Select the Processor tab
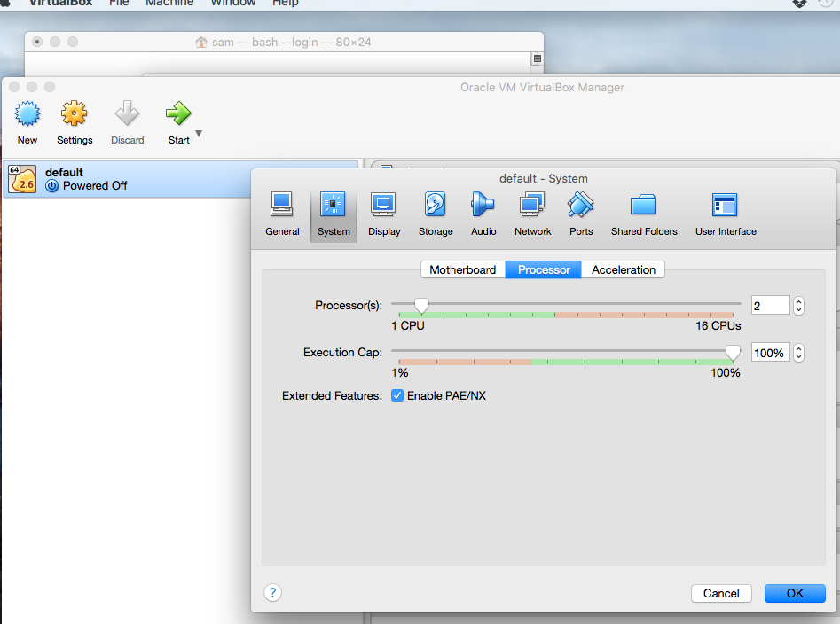Image resolution: width=840 pixels, height=624 pixels. coord(543,269)
